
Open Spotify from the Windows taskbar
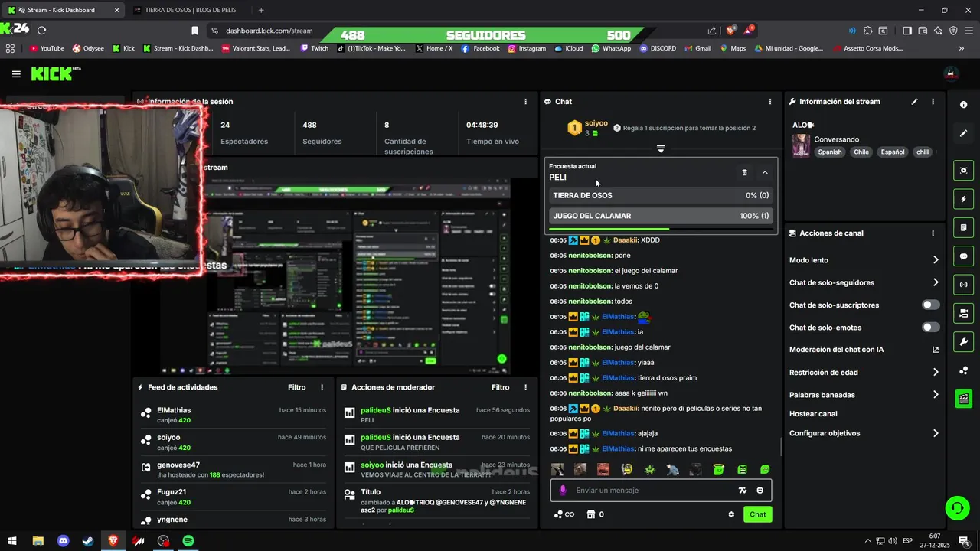(x=188, y=541)
